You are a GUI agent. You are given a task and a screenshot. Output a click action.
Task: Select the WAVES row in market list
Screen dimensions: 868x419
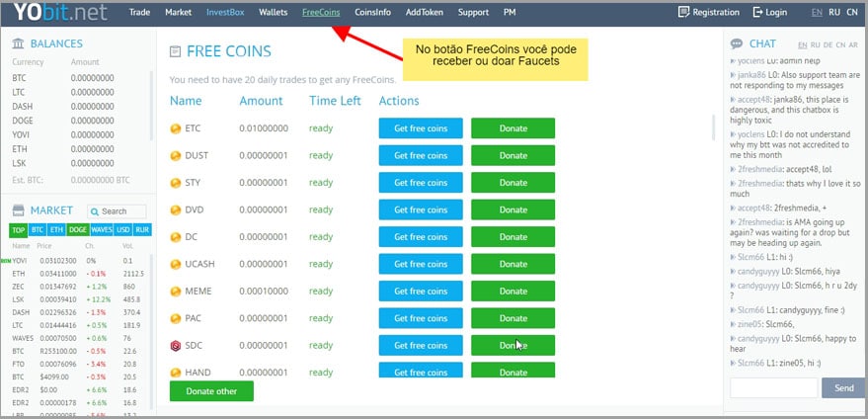[x=79, y=338]
